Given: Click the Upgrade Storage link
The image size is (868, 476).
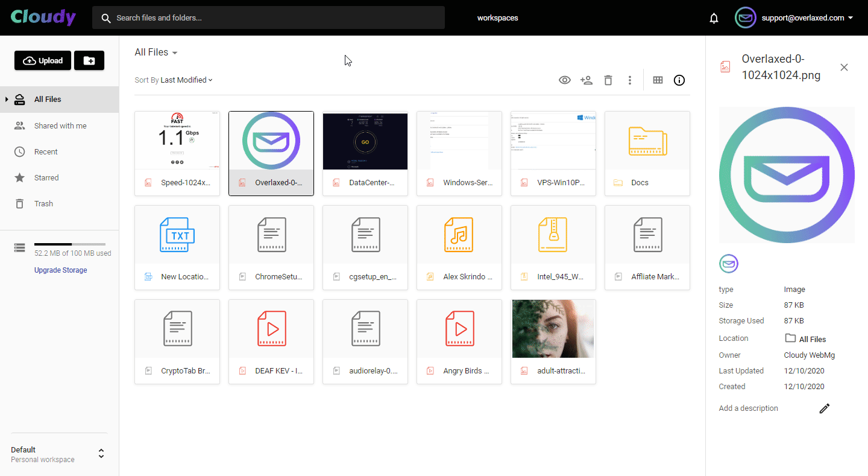Looking at the screenshot, I should click(x=61, y=270).
